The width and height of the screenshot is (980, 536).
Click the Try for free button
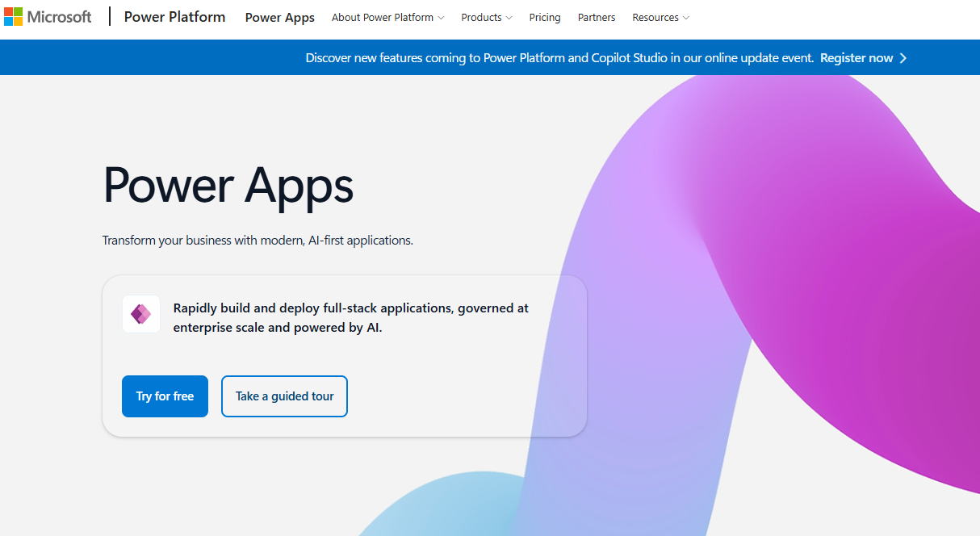click(165, 396)
